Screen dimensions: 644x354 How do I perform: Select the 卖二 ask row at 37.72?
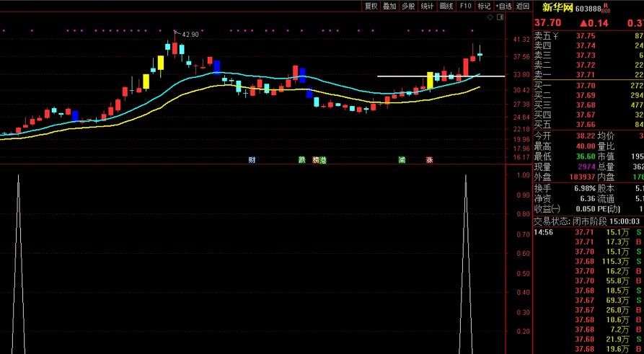(x=588, y=66)
